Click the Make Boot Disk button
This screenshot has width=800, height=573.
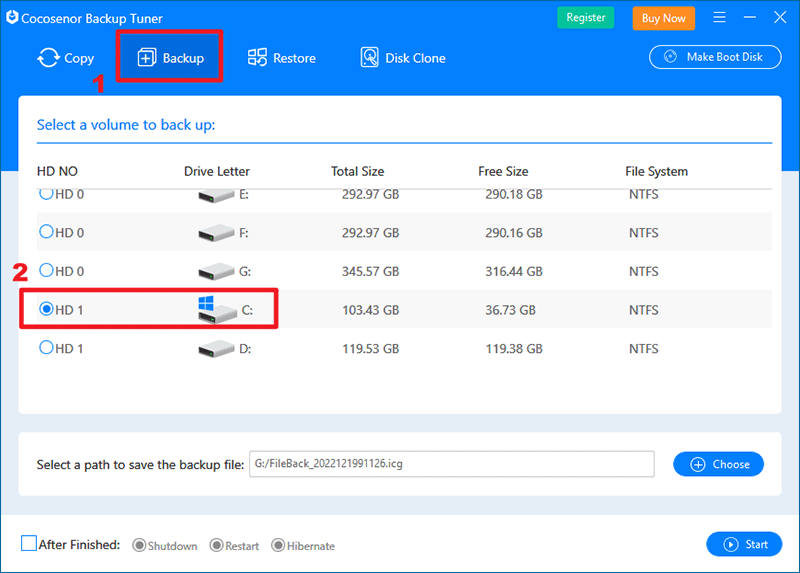[715, 57]
